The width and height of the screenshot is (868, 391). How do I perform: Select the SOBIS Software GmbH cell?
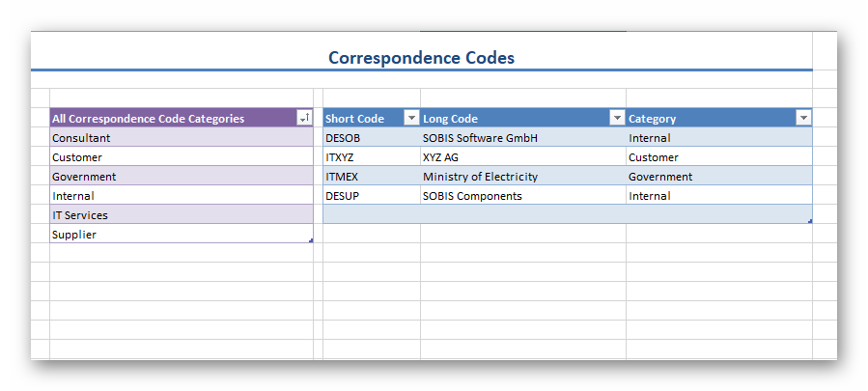coord(522,138)
